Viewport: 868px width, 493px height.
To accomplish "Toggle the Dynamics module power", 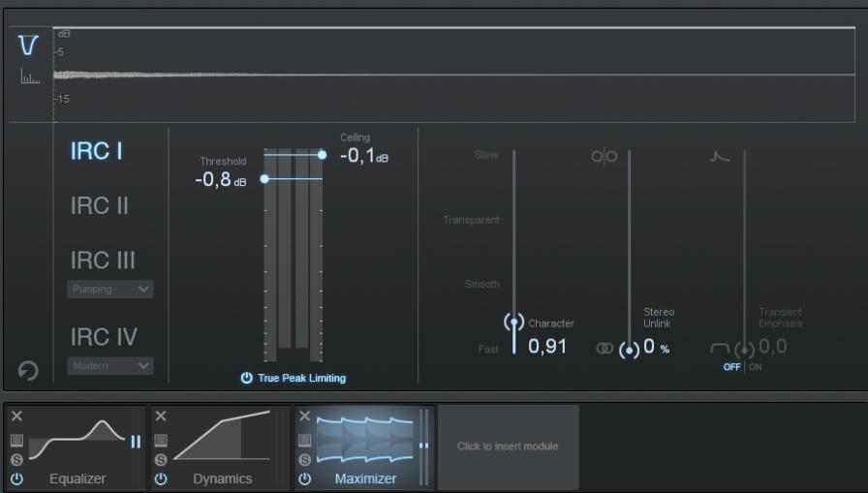I will tap(161, 478).
